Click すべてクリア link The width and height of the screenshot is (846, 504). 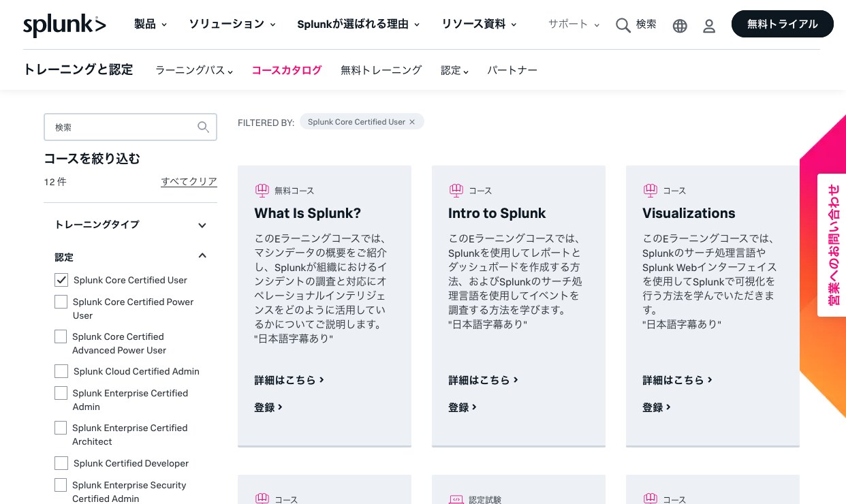tap(189, 182)
